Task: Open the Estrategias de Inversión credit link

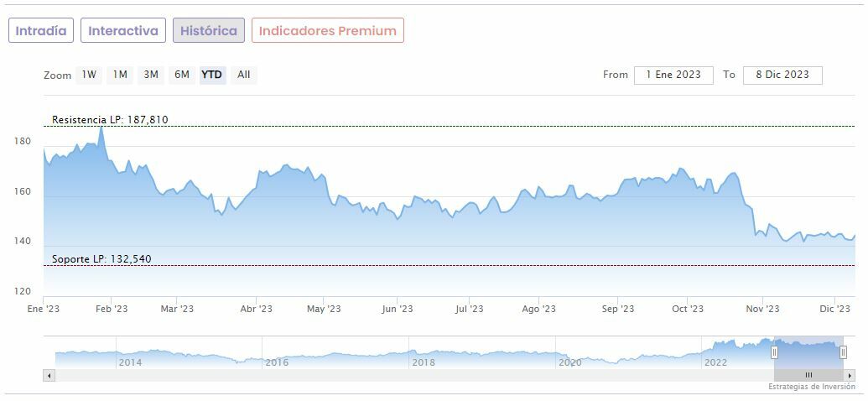Action: tap(811, 387)
